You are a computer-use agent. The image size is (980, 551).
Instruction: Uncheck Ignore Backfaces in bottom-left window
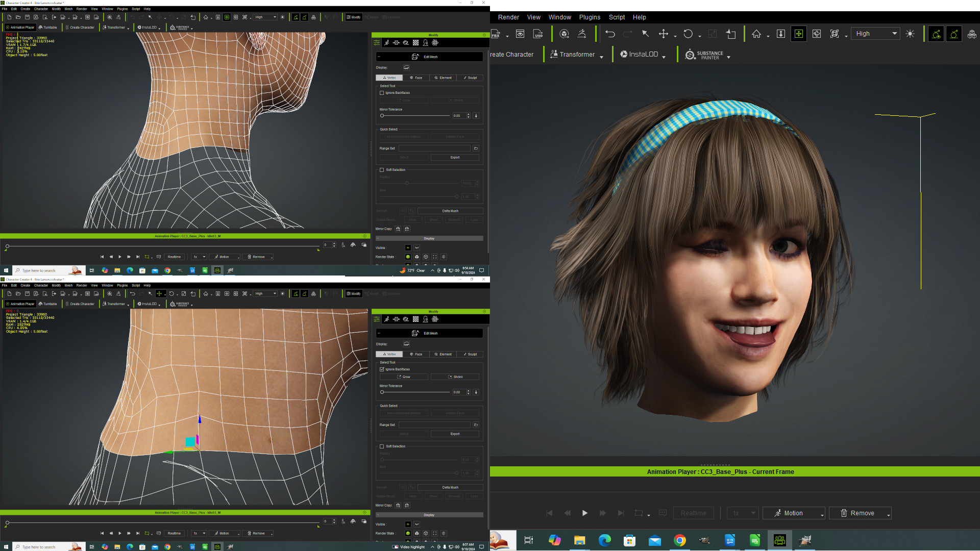point(382,369)
